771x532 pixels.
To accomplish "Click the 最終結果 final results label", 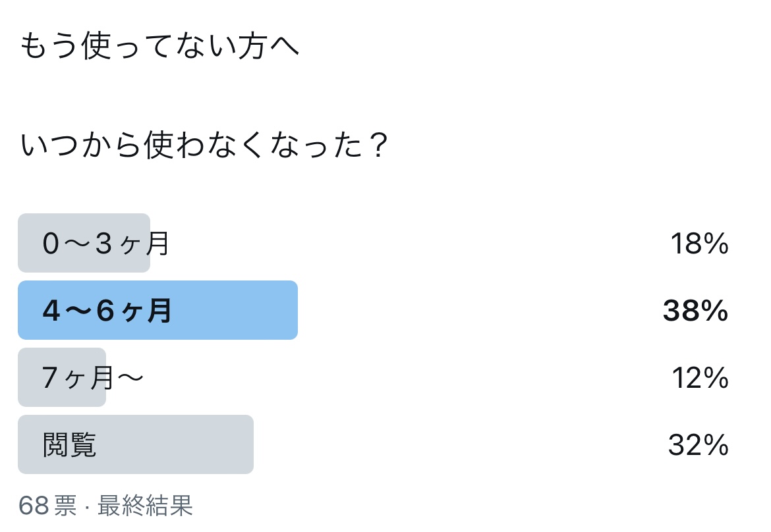I will point(145,506).
